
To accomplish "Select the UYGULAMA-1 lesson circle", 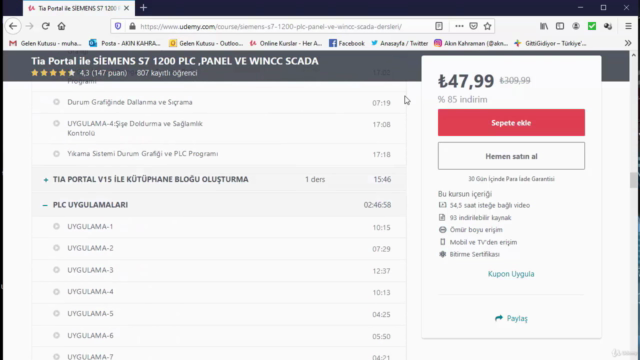I will (56, 226).
